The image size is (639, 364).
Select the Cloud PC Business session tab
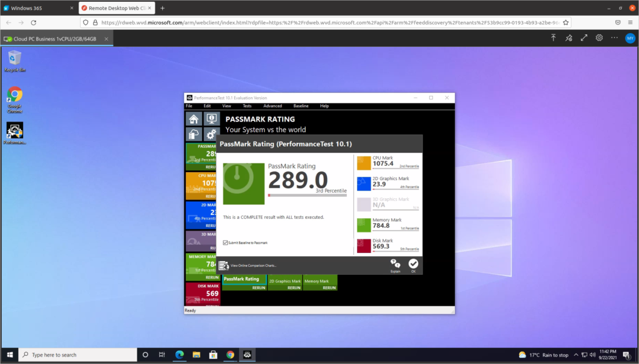56,39
